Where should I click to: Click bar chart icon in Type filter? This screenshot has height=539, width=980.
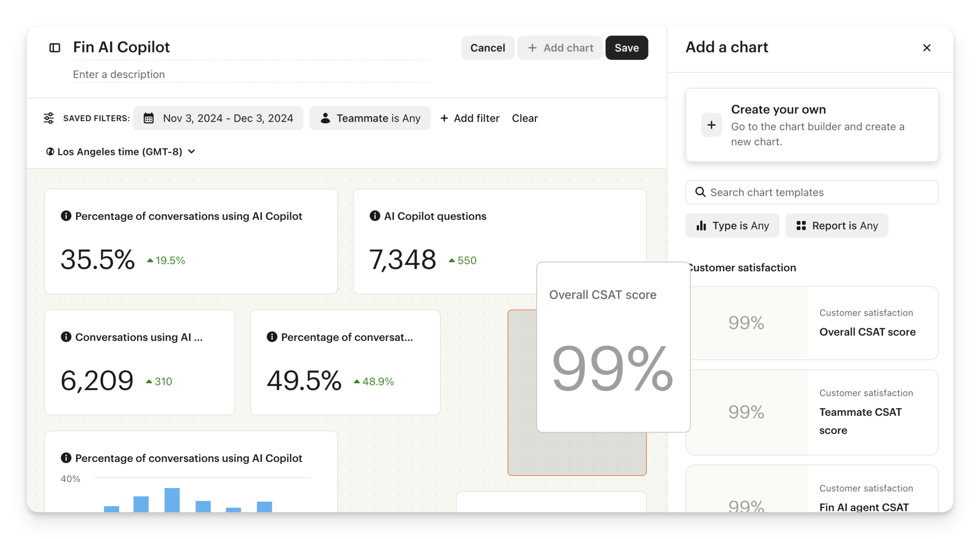click(701, 225)
